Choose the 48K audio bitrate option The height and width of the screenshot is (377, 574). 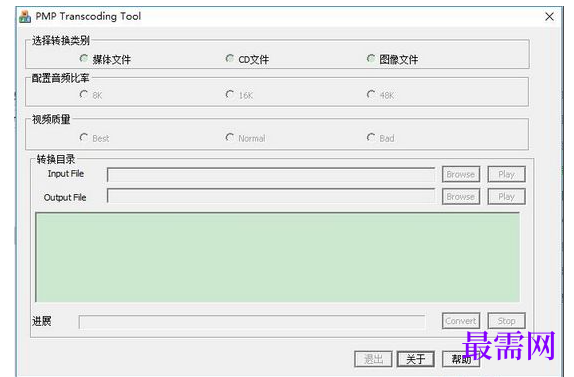[x=371, y=94]
